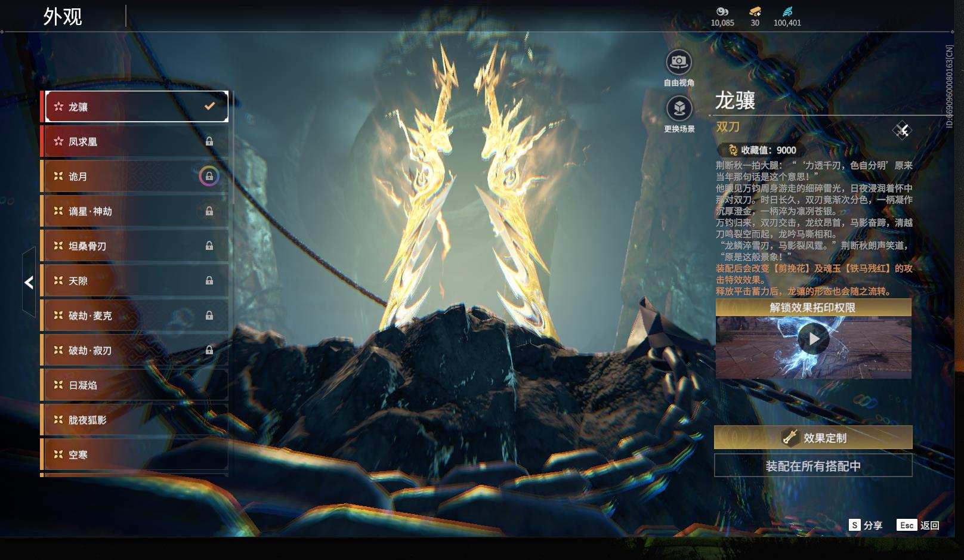
Task: Click the 外观 page title
Action: pyautogui.click(x=63, y=17)
